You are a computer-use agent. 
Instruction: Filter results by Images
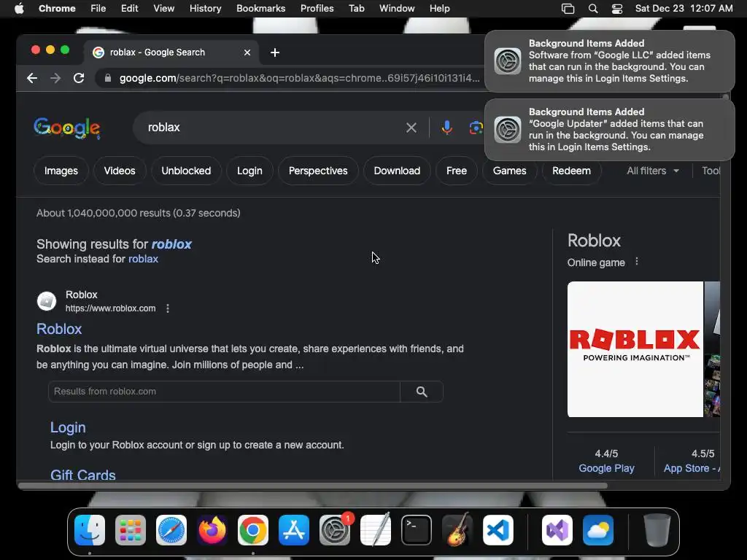[x=61, y=171]
